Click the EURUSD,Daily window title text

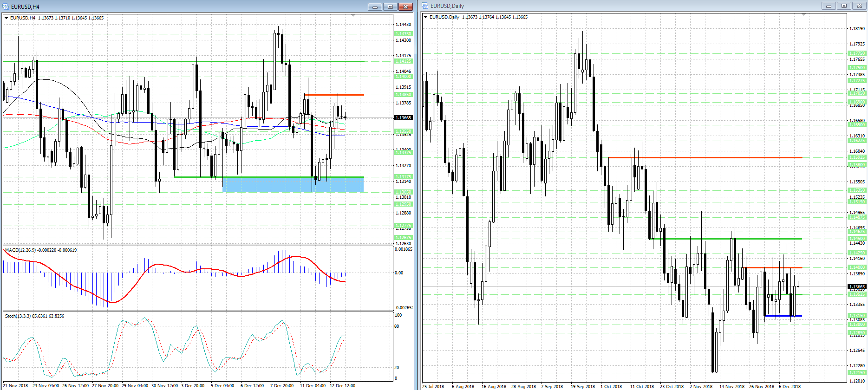click(x=447, y=6)
